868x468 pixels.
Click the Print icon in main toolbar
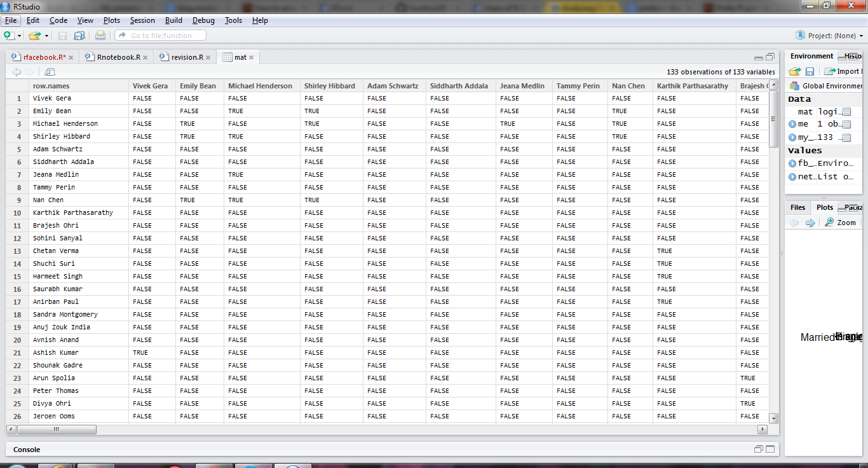[x=100, y=36]
